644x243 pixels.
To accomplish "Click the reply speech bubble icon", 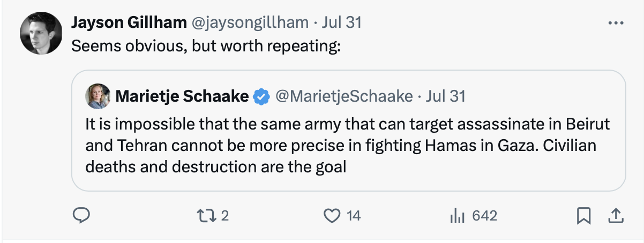I will tap(80, 216).
